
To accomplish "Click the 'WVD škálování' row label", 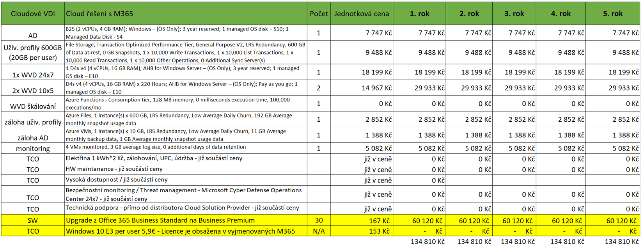I will (x=33, y=106).
